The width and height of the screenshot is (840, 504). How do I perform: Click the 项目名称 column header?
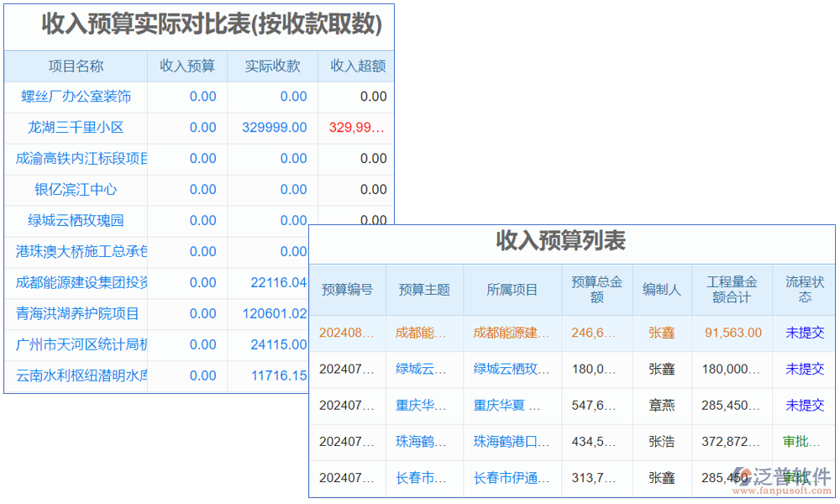tap(76, 66)
